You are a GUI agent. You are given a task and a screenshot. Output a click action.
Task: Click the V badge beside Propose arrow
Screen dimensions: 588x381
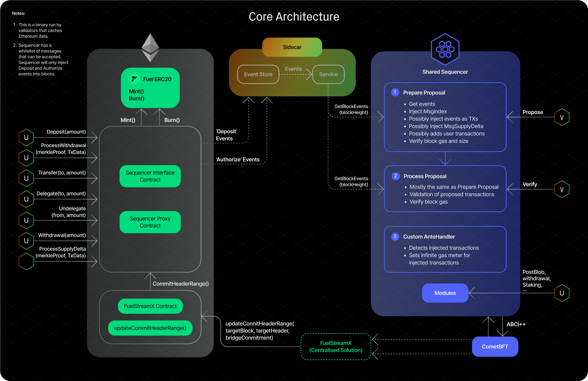(562, 117)
